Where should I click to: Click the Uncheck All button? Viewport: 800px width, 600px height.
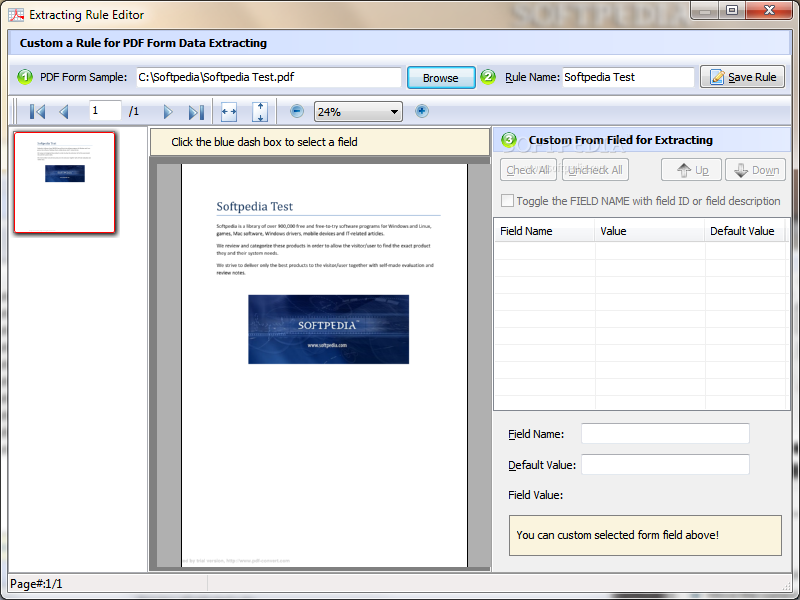pos(595,170)
